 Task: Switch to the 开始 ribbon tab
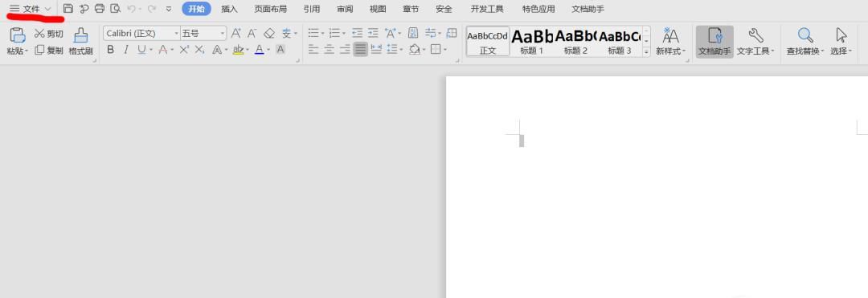pos(197,9)
